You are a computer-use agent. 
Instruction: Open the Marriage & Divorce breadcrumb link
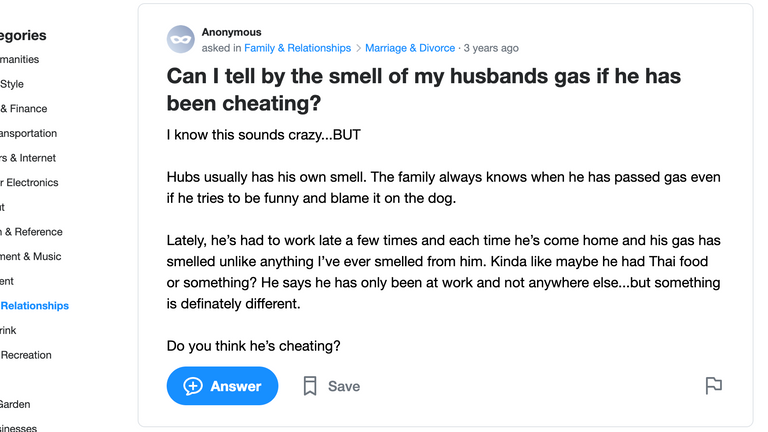click(410, 48)
